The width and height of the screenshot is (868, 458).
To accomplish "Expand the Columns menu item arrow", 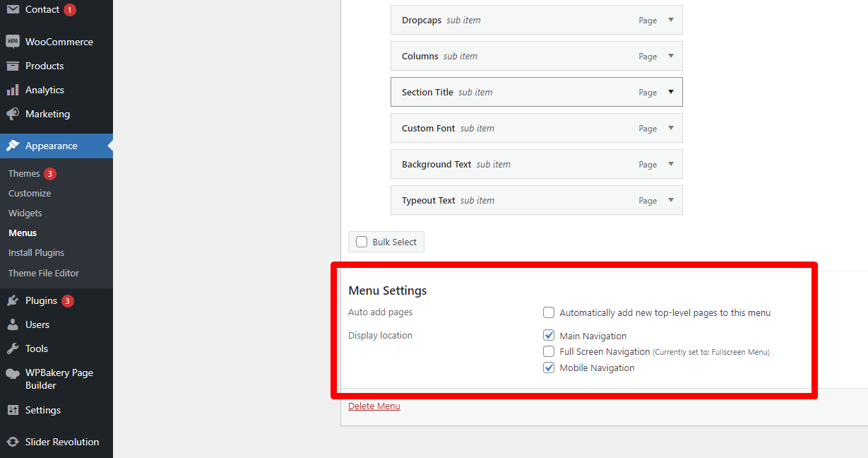I will click(x=671, y=56).
